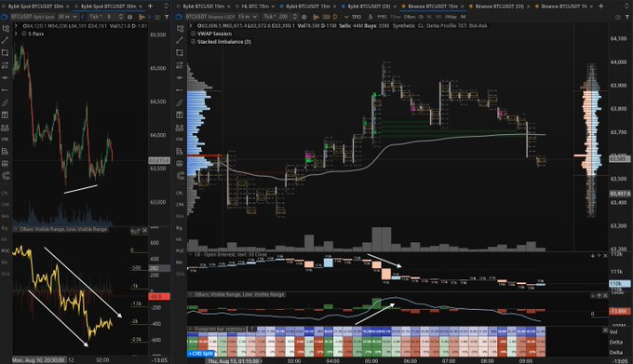633x364 pixels.
Task: Click the OI indicator shortcut
Action: [x=421, y=17]
